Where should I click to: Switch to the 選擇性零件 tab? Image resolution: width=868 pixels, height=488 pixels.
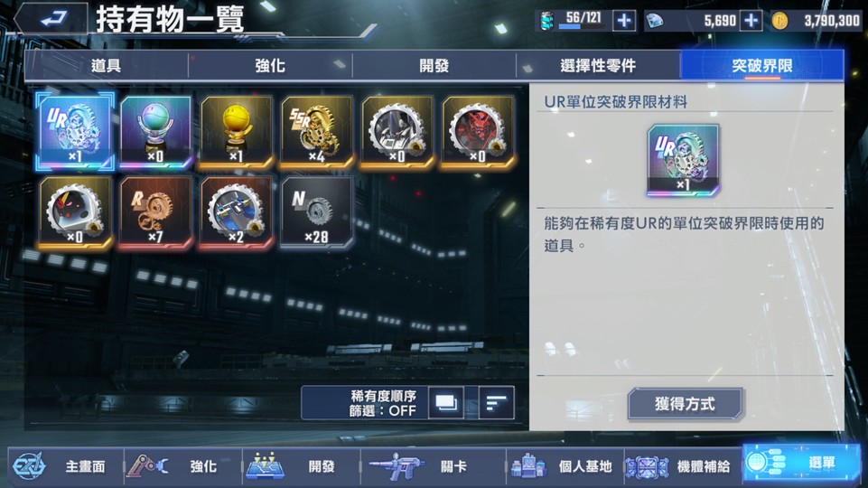click(x=598, y=66)
